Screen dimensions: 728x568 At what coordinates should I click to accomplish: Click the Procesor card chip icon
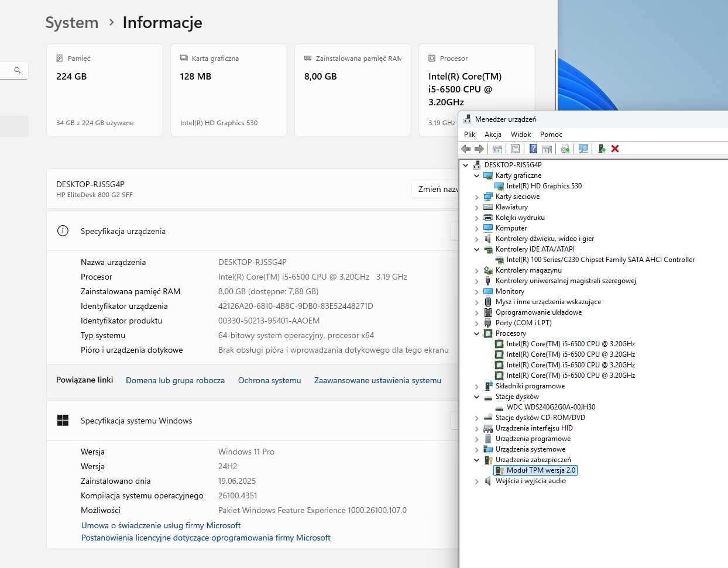pyautogui.click(x=432, y=58)
